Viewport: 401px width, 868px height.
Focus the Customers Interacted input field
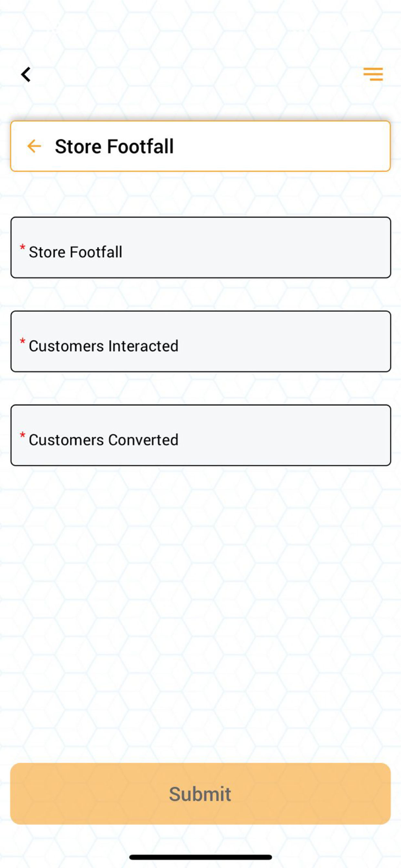(200, 341)
